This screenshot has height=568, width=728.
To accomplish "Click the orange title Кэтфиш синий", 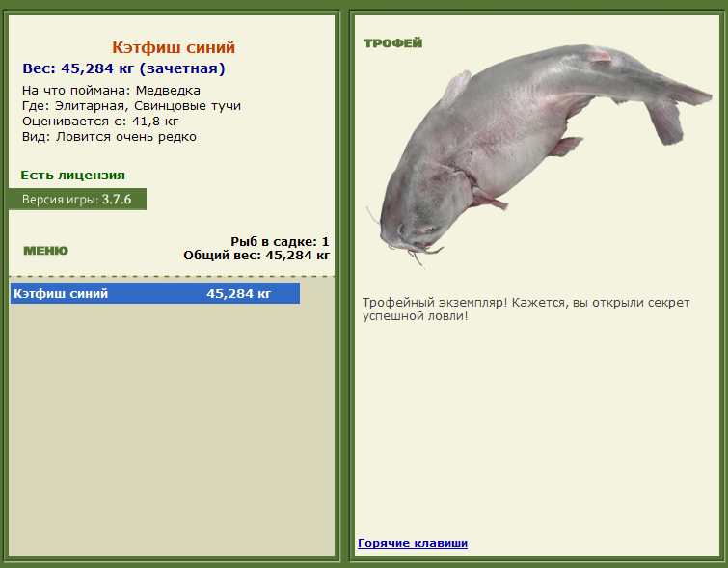I will point(174,47).
